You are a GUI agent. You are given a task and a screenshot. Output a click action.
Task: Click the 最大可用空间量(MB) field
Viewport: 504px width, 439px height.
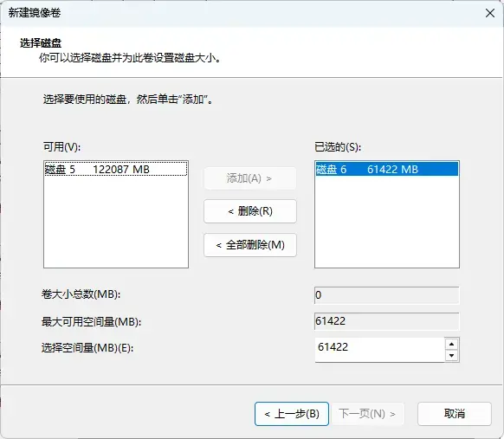[x=387, y=321]
